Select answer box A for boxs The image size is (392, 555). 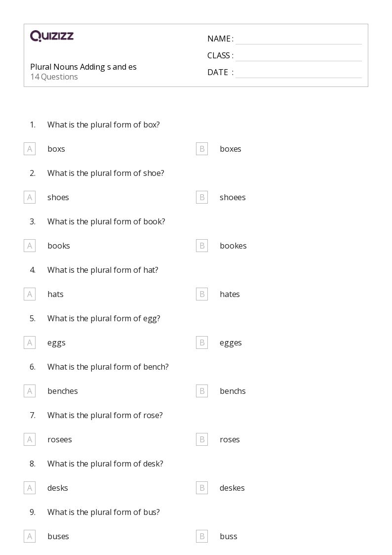click(30, 149)
